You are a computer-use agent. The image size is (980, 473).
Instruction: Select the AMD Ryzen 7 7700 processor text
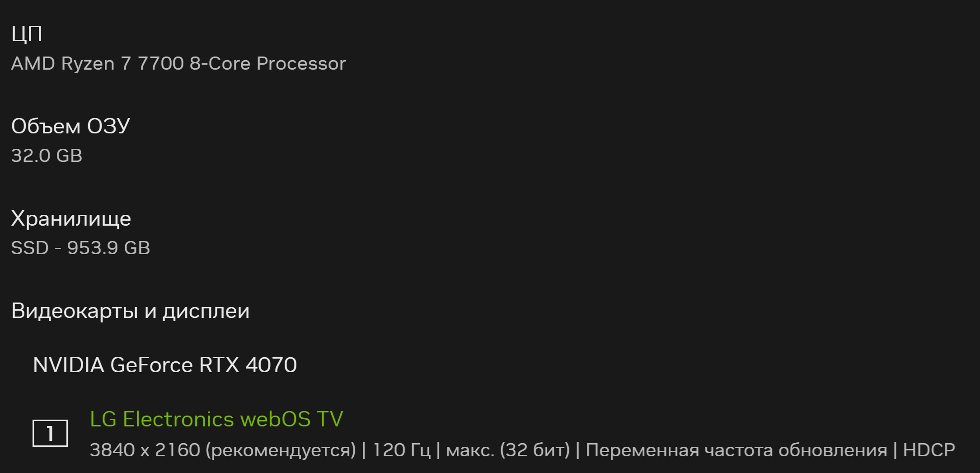(178, 63)
